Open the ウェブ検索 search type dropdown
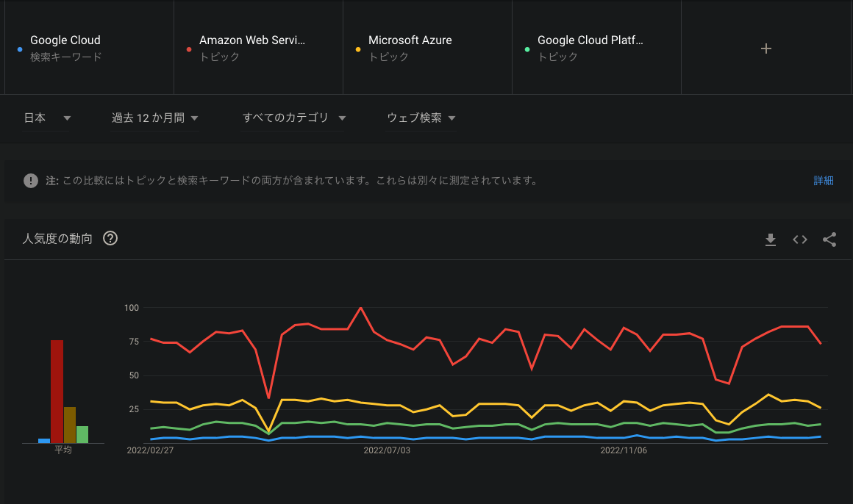This screenshot has height=504, width=853. [421, 118]
